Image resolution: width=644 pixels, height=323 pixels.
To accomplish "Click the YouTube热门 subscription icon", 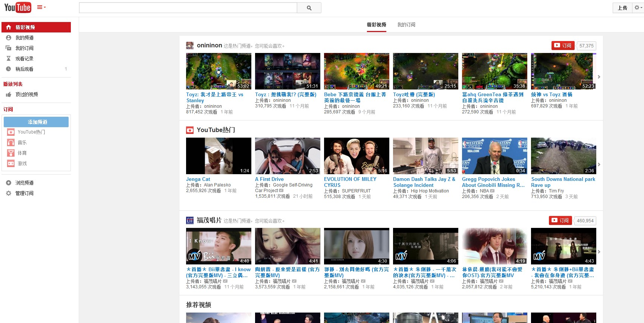I will point(11,132).
